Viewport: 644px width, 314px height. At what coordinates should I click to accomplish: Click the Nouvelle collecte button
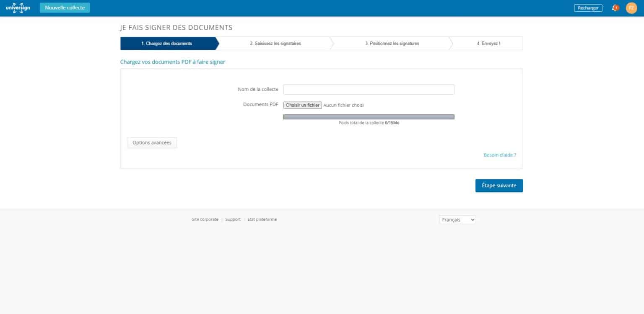click(65, 7)
